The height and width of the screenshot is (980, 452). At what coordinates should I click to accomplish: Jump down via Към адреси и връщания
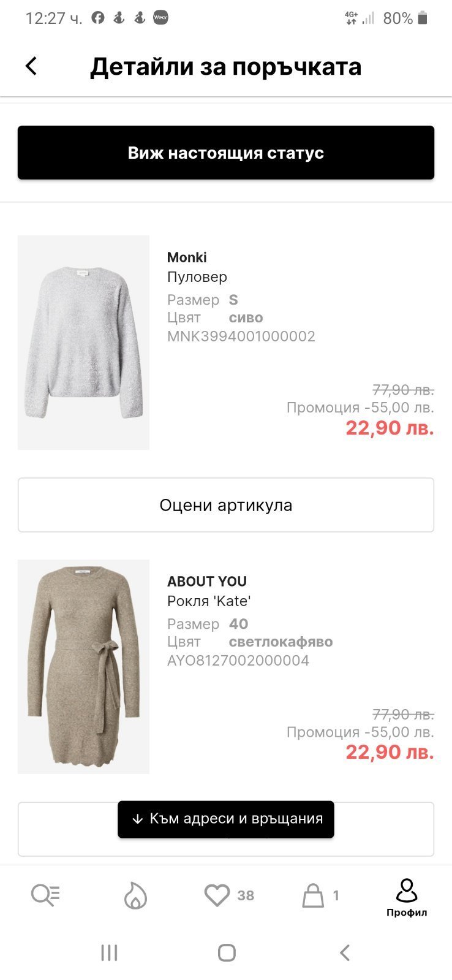coord(226,819)
